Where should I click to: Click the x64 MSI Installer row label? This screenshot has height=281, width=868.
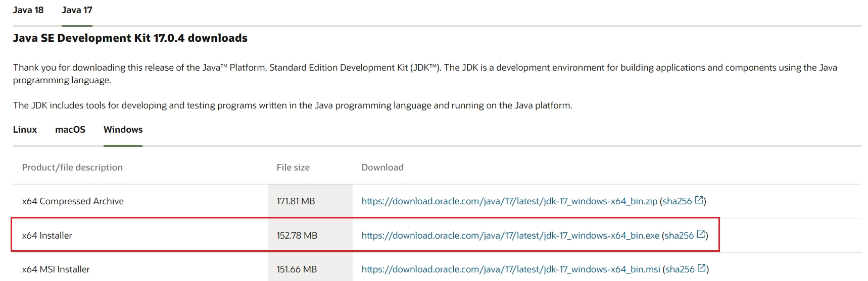coord(56,269)
